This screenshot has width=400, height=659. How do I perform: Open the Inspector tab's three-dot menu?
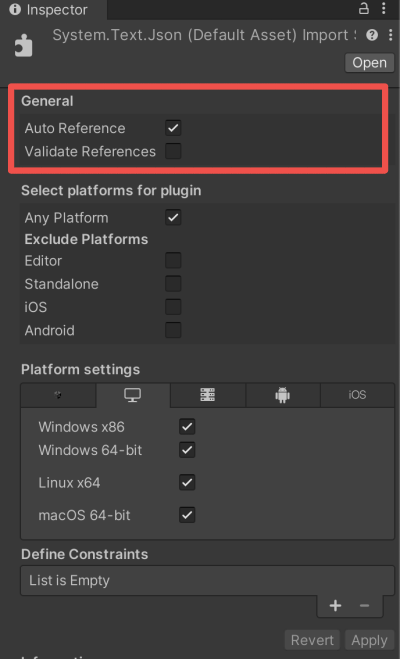384,9
